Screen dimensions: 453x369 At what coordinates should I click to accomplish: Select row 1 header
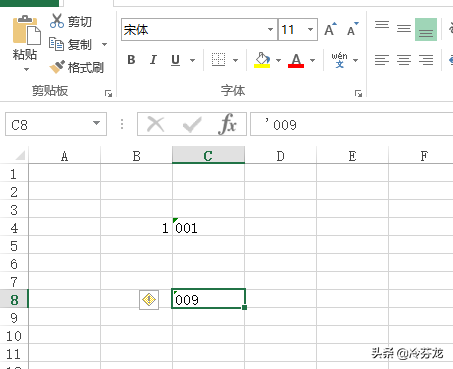[14, 174]
